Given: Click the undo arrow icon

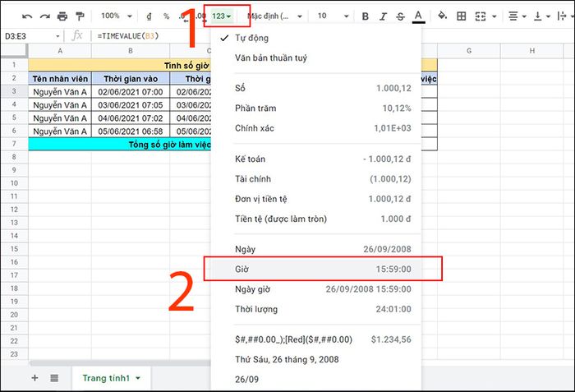Looking at the screenshot, I should click(27, 16).
